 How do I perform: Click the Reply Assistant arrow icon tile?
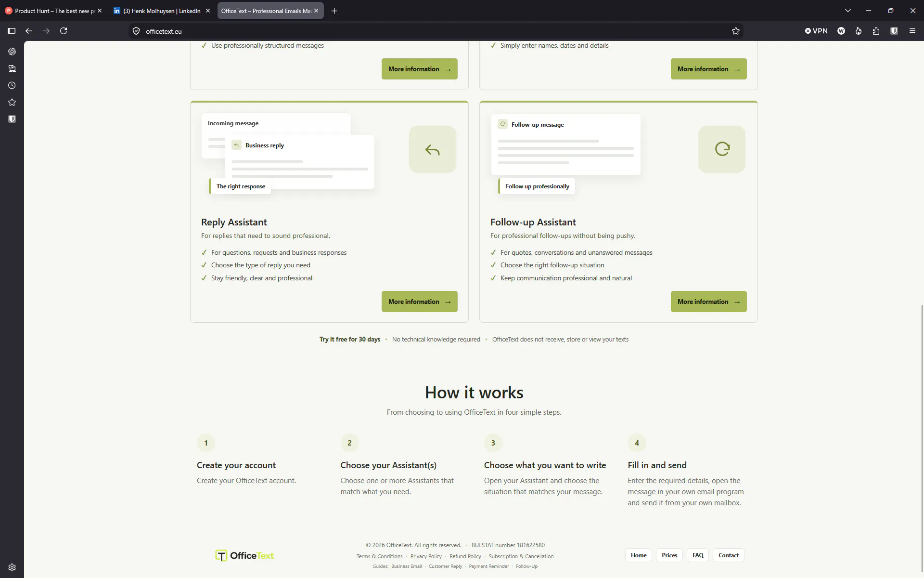coord(433,149)
